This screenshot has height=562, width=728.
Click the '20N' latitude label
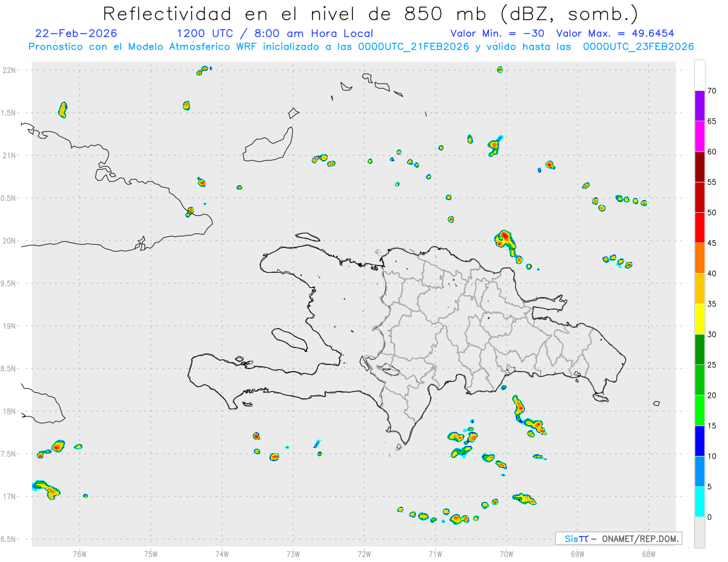[10, 241]
